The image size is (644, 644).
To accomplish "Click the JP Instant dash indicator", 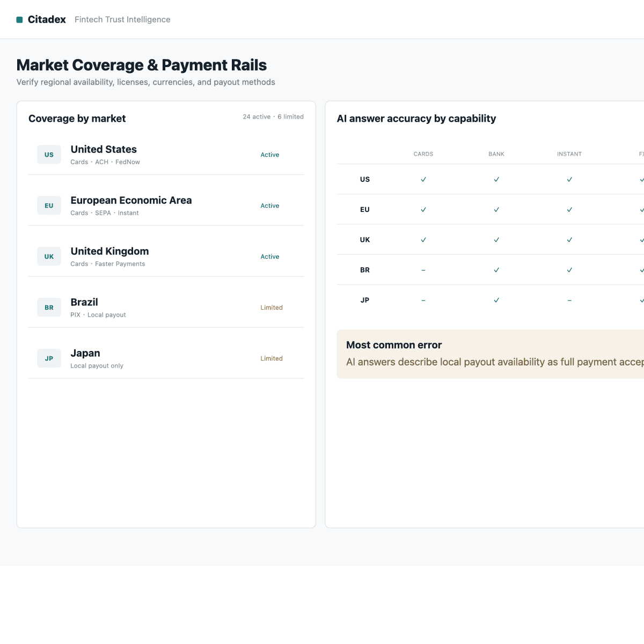I will point(569,301).
